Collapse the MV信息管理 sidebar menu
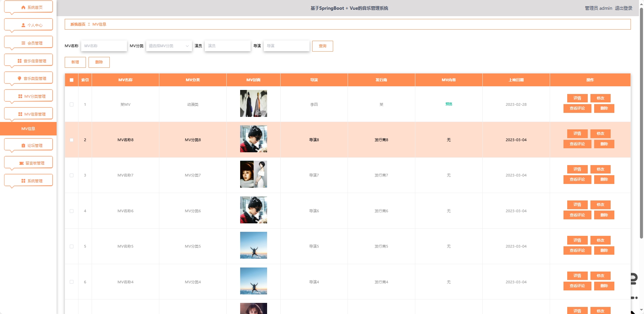The height and width of the screenshot is (314, 644). 28,114
